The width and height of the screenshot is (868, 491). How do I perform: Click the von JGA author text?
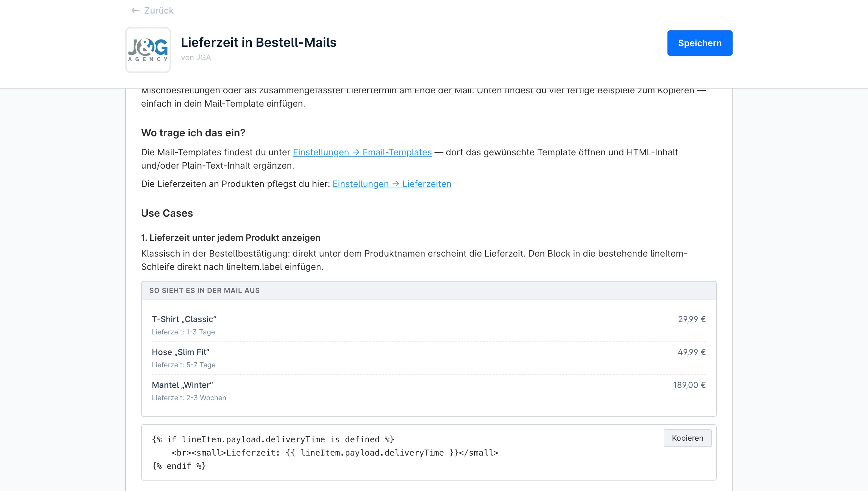[x=196, y=58]
